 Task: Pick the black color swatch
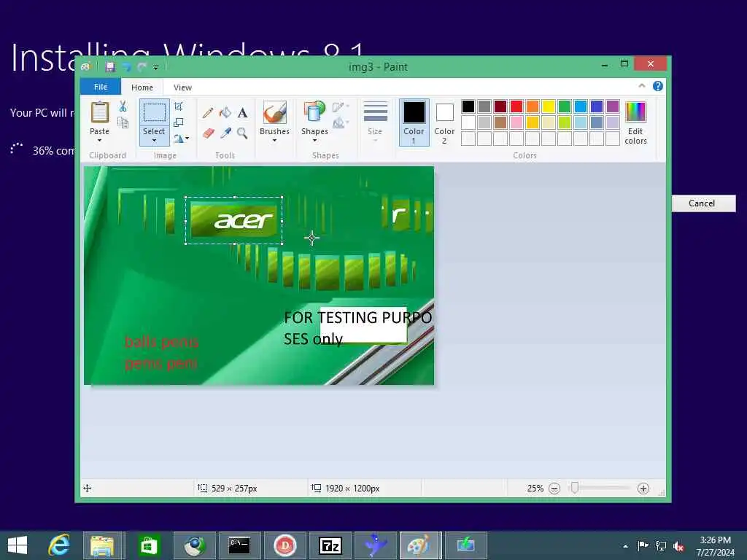pyautogui.click(x=468, y=106)
